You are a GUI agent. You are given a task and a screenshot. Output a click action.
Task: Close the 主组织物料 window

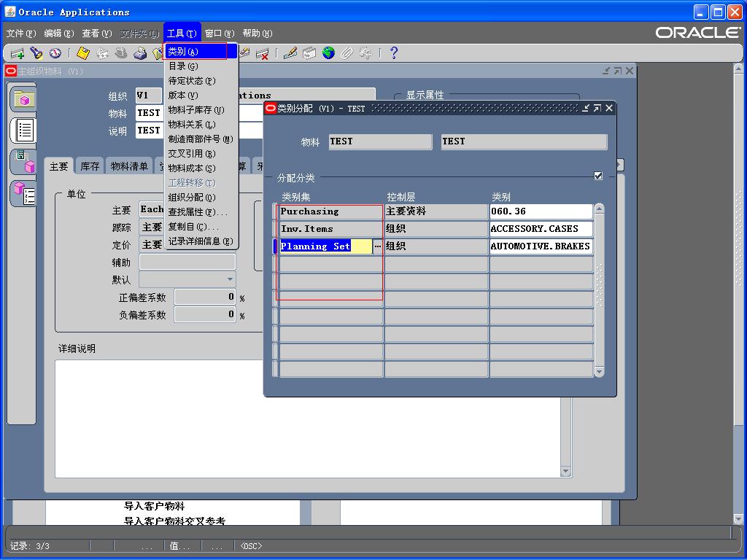coord(630,71)
